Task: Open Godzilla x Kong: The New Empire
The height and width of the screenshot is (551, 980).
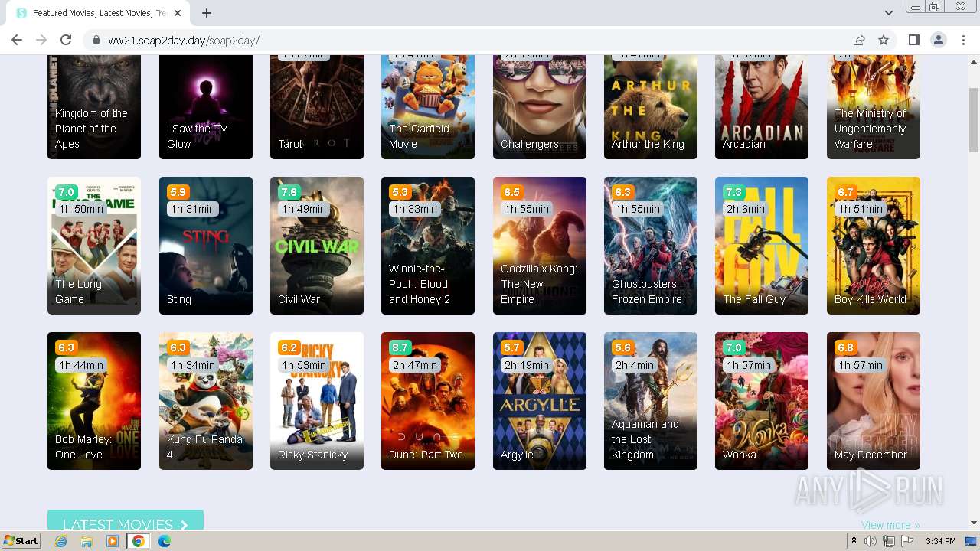Action: pos(540,246)
